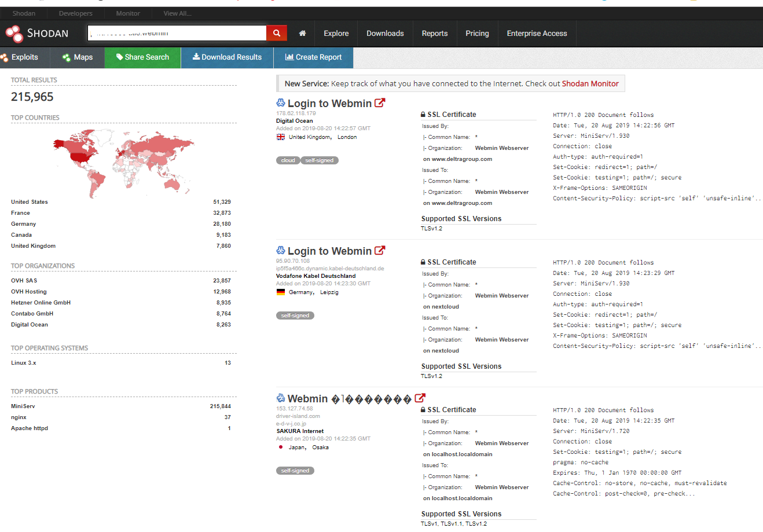
Task: Open the Reports page
Action: (x=435, y=34)
